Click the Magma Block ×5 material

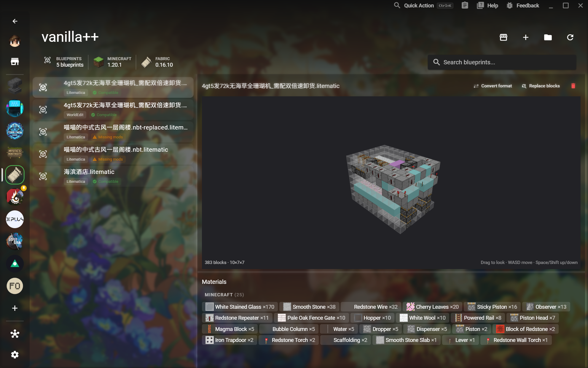(230, 329)
